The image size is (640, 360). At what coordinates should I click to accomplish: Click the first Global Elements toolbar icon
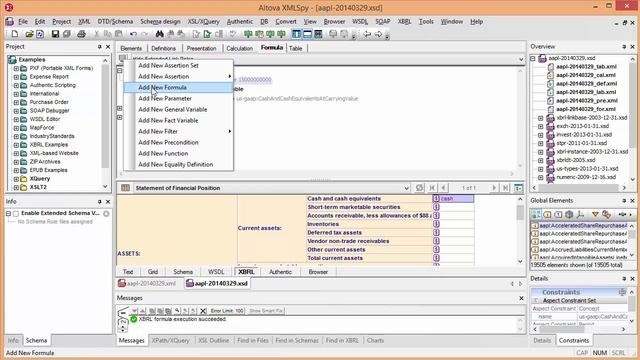[536, 214]
